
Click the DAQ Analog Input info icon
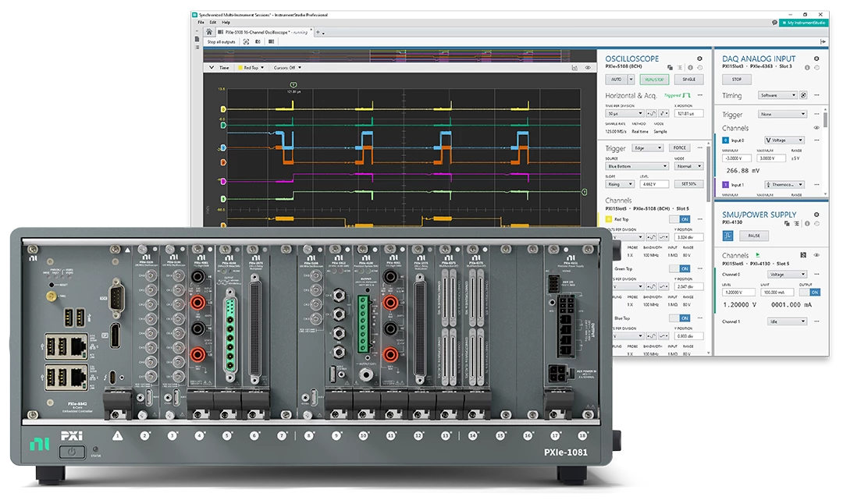click(807, 68)
